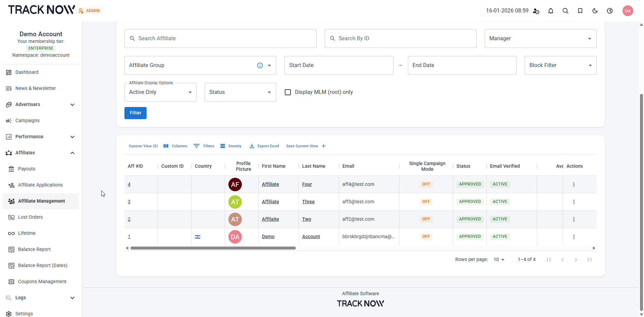
Task: Click the Affiliate Group info icon
Action: [260, 65]
